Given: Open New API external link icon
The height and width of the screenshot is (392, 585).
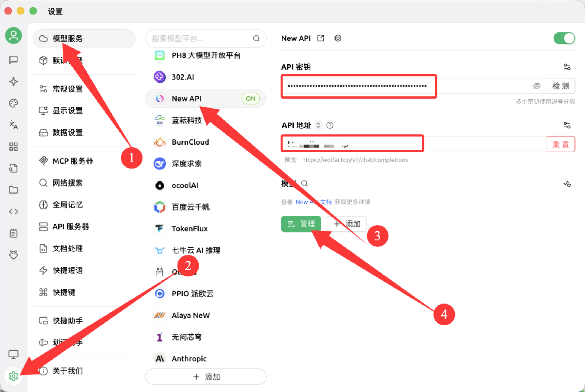Looking at the screenshot, I should (321, 38).
